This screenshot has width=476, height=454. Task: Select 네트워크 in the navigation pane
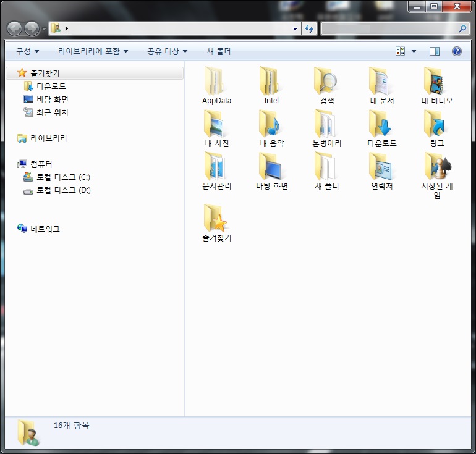coord(38,229)
